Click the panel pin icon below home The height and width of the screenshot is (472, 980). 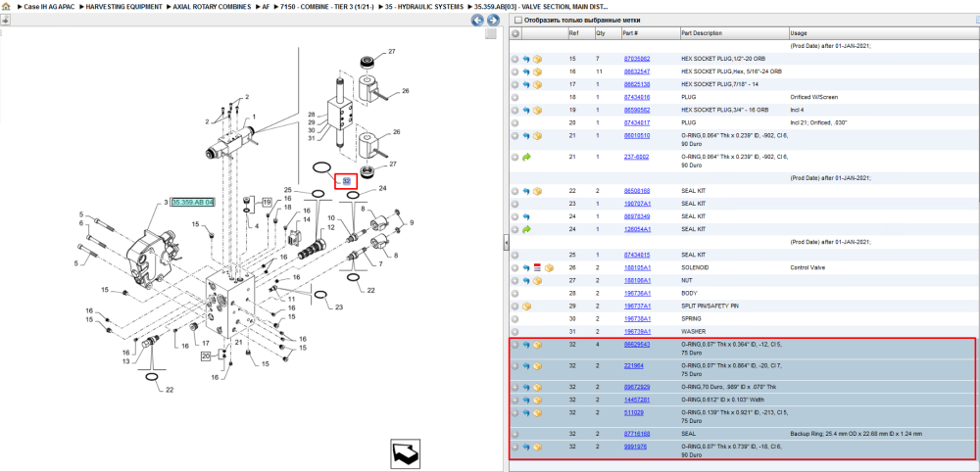5,20
